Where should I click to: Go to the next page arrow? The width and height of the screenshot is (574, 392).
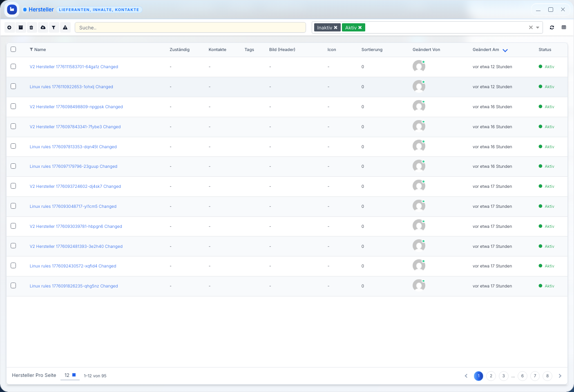560,376
